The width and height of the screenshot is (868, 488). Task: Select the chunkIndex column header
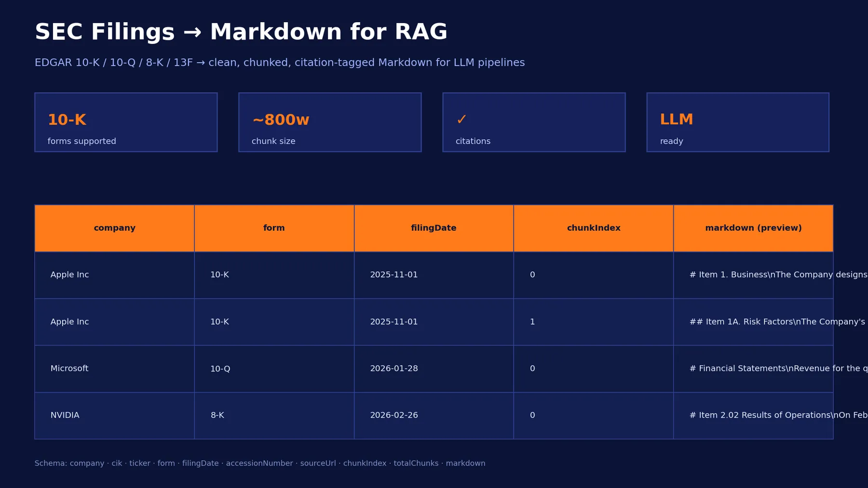point(594,228)
